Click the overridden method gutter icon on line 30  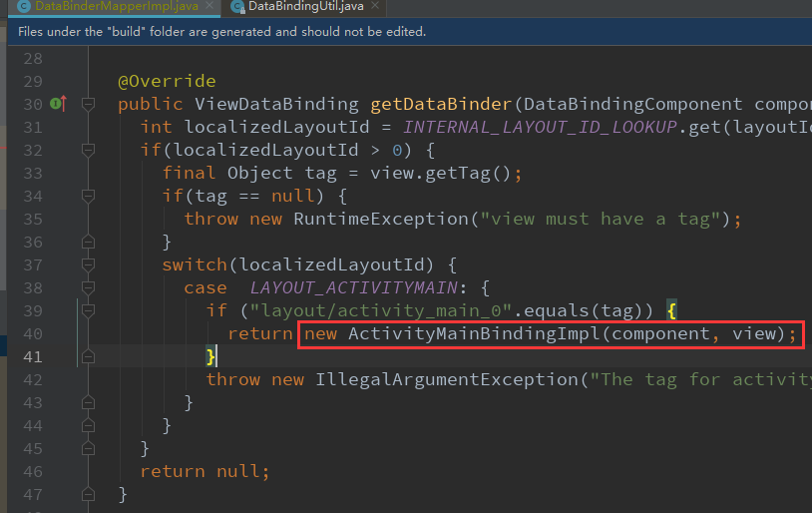tap(58, 104)
